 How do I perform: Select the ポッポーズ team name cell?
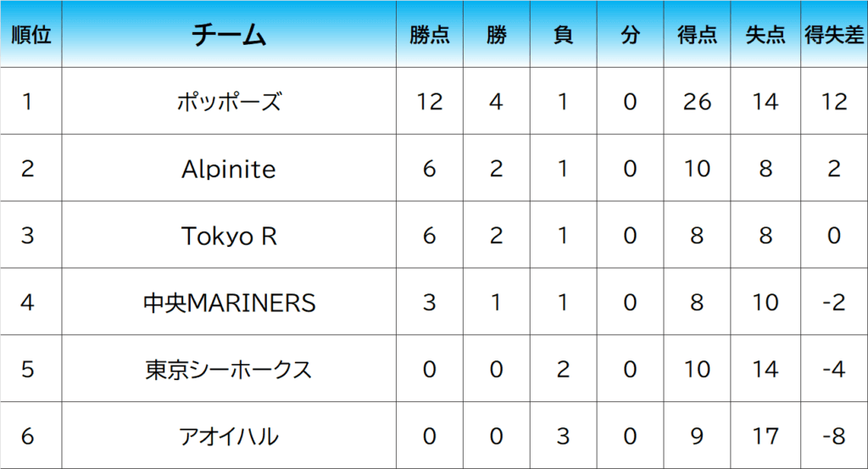tap(229, 102)
